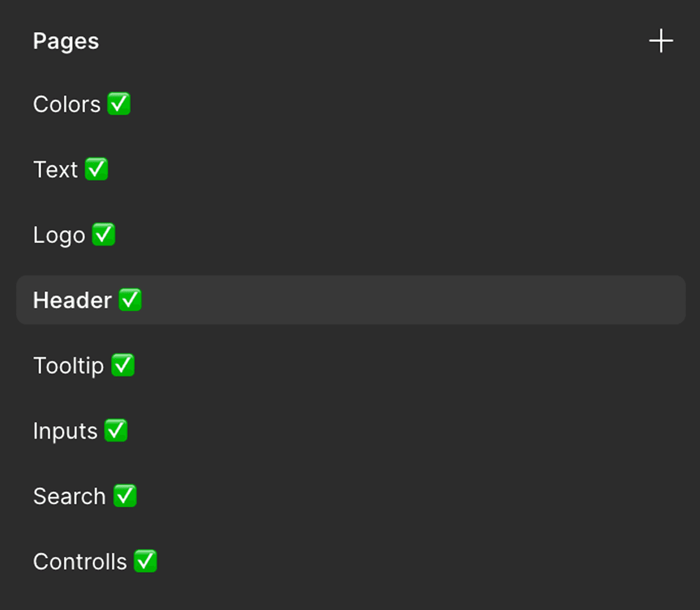Click the green checkmark beside Search

tap(125, 496)
